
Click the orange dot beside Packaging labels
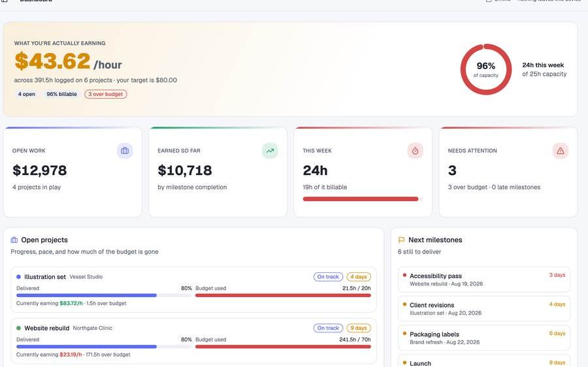(404, 334)
